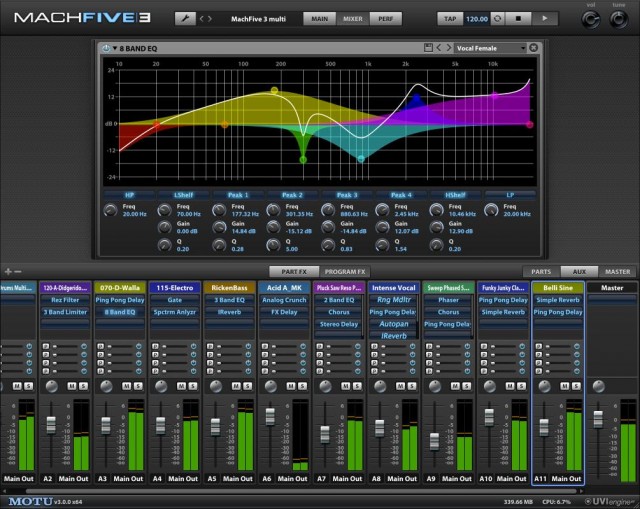This screenshot has height=509, width=640.
Task: Toggle the Peak 2 band button
Action: pyautogui.click(x=292, y=195)
